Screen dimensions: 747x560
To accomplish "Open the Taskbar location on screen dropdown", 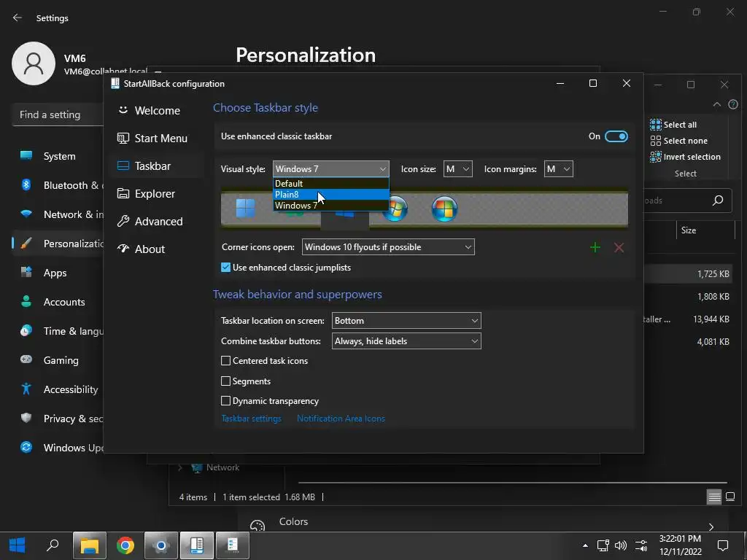I will (x=406, y=321).
